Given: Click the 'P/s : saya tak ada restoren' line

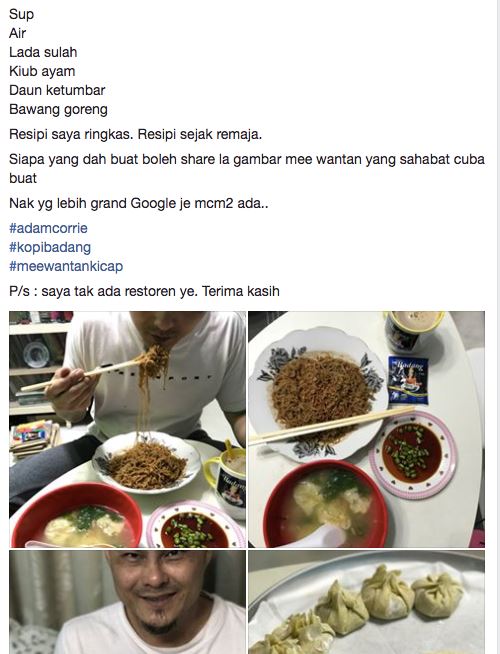Looking at the screenshot, I should [x=144, y=291].
